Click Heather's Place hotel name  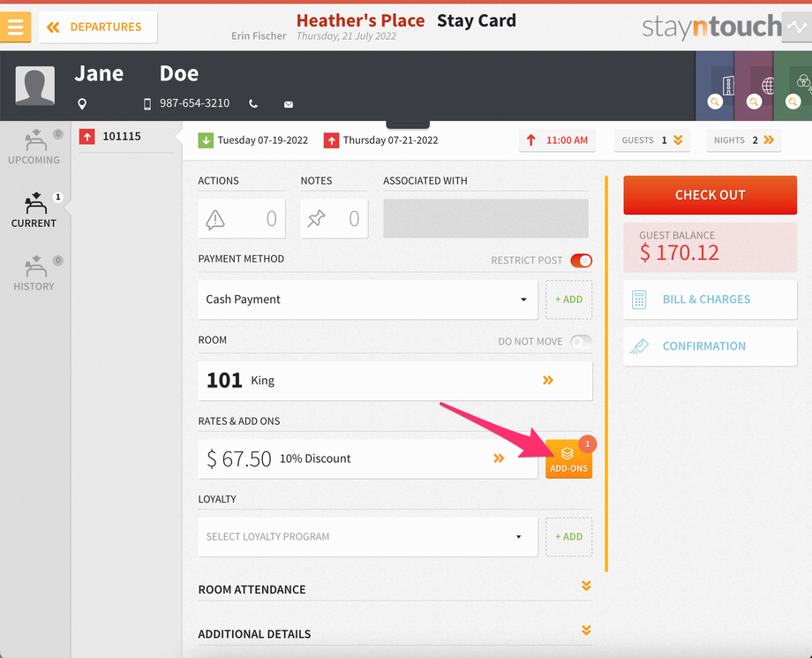pos(360,20)
